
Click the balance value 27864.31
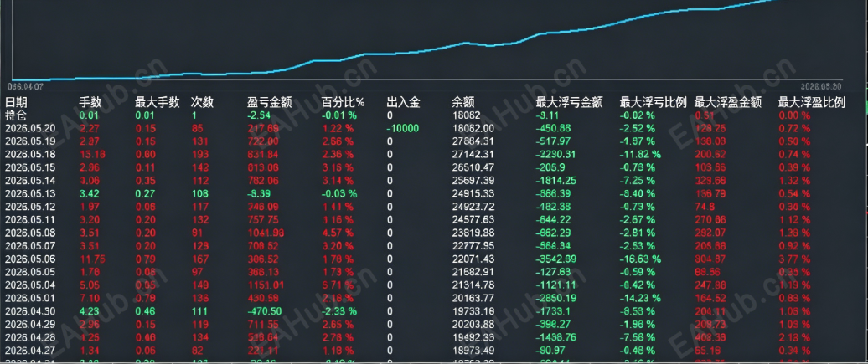(x=473, y=141)
